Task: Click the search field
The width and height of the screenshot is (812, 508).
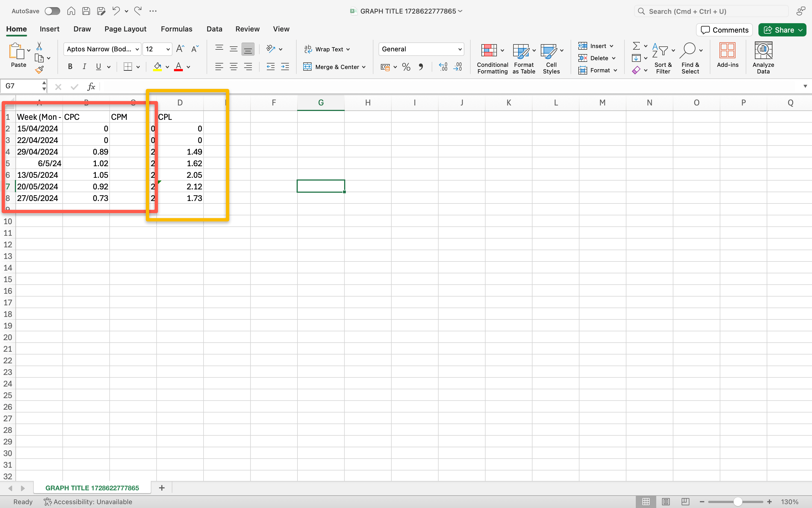Action: [x=711, y=11]
